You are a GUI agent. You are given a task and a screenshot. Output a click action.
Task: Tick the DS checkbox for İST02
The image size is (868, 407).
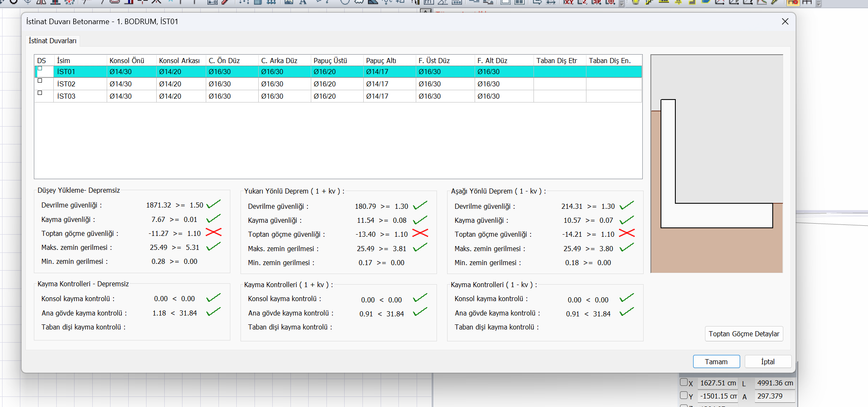click(x=40, y=80)
